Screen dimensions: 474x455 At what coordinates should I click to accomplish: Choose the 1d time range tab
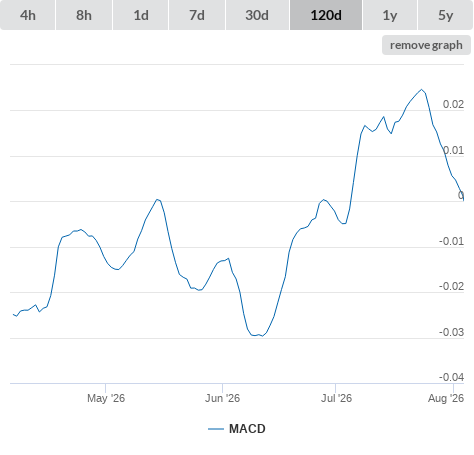[x=141, y=15]
